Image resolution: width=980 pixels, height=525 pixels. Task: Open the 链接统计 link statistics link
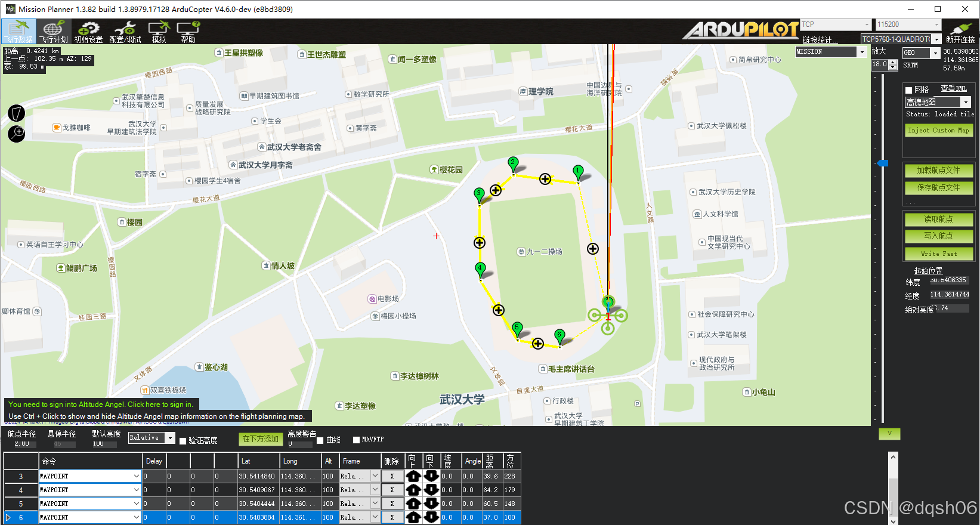coord(820,40)
